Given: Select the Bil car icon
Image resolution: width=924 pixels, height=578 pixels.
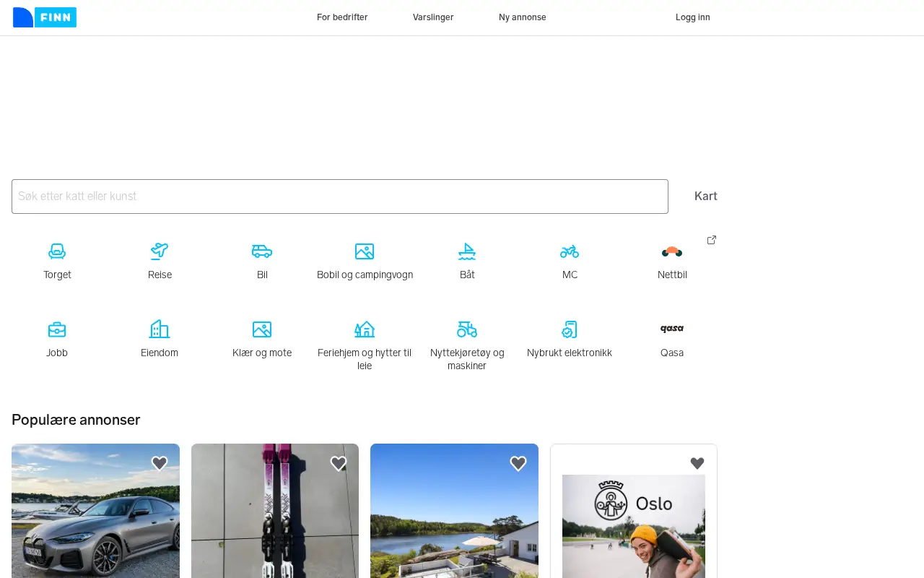Looking at the screenshot, I should point(262,251).
